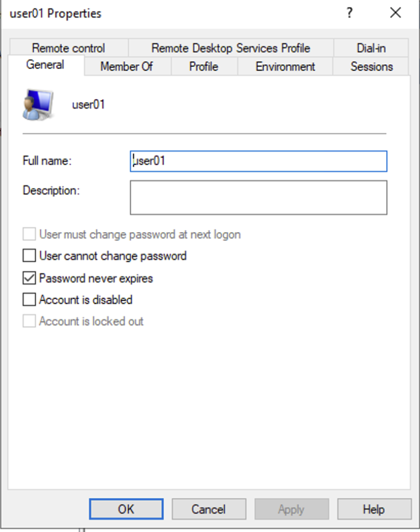Screen dimensions: 420x532
Task: Select the General tab
Action: [x=45, y=65]
